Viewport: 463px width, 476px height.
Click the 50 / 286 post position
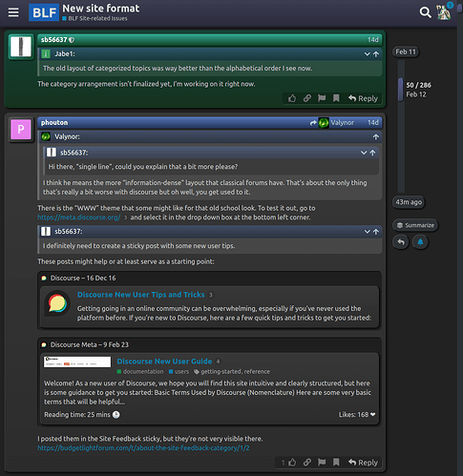point(418,85)
